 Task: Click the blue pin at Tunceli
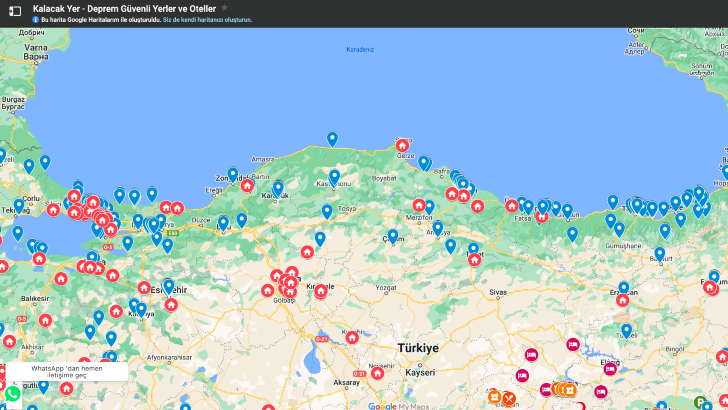click(626, 330)
